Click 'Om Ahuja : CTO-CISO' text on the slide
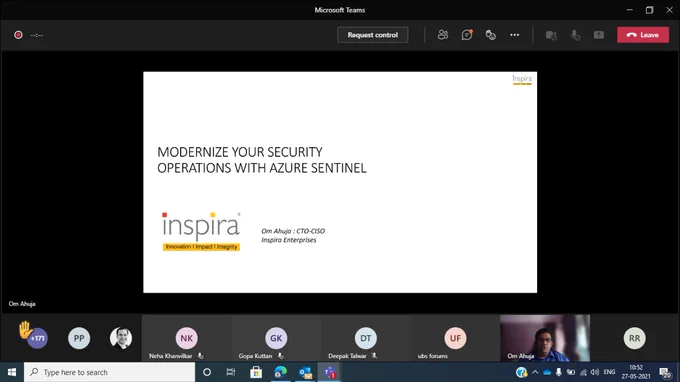 [293, 231]
